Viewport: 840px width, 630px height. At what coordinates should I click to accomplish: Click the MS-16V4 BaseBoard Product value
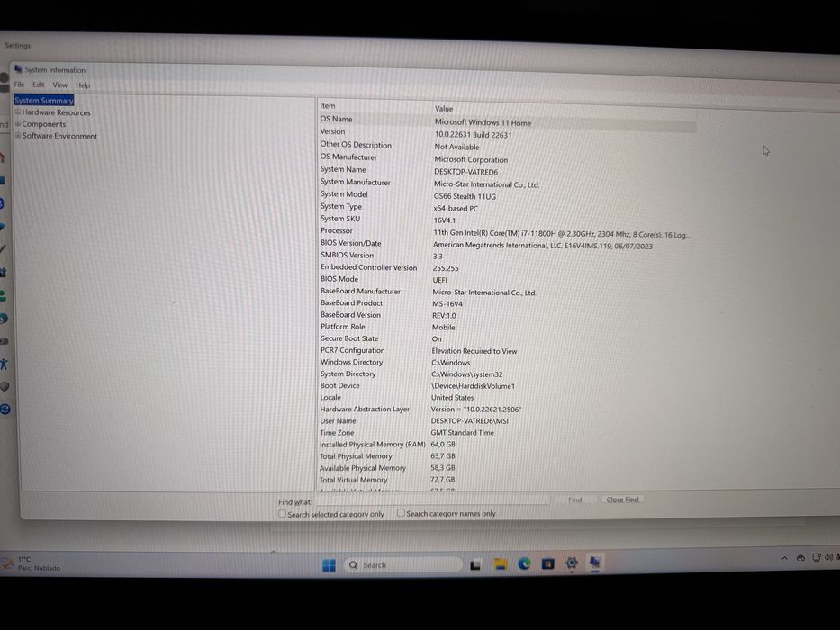pyautogui.click(x=447, y=304)
